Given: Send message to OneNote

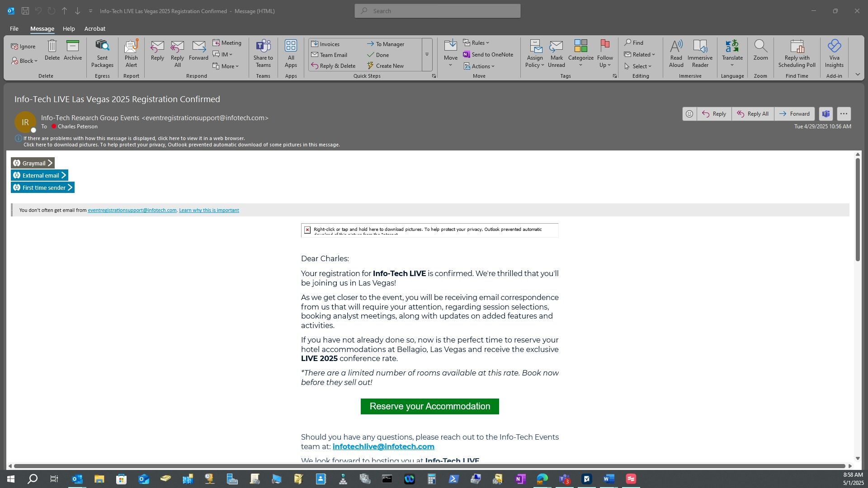Looking at the screenshot, I should [488, 54].
